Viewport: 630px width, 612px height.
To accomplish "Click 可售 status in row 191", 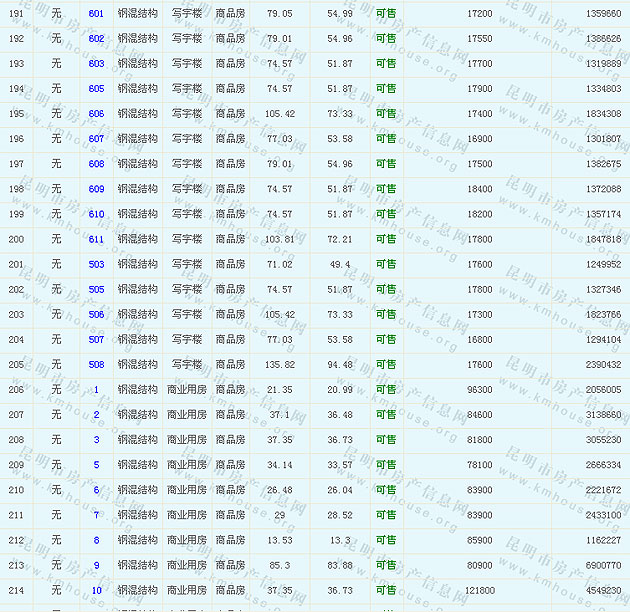I will pos(386,13).
